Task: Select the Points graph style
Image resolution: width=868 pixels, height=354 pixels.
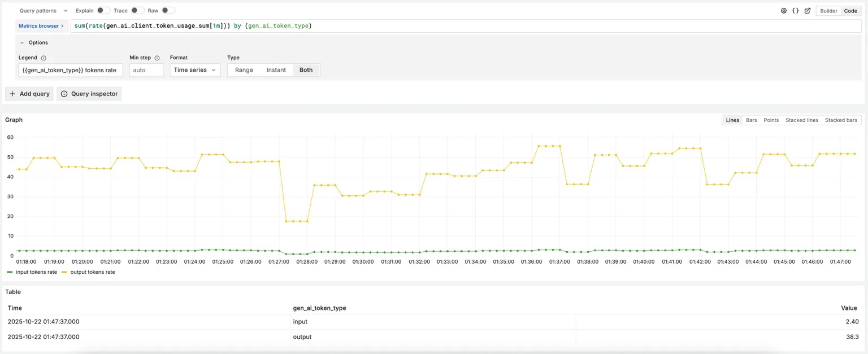Action: pyautogui.click(x=771, y=120)
